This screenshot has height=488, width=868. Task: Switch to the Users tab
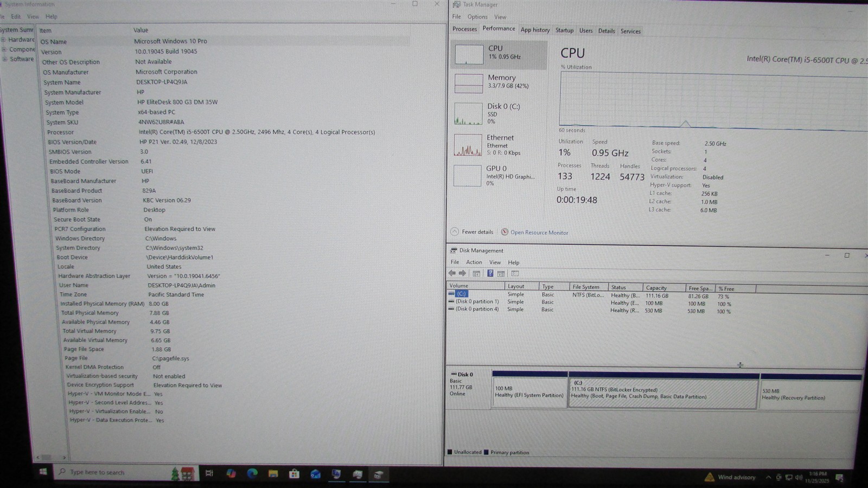[x=586, y=30]
